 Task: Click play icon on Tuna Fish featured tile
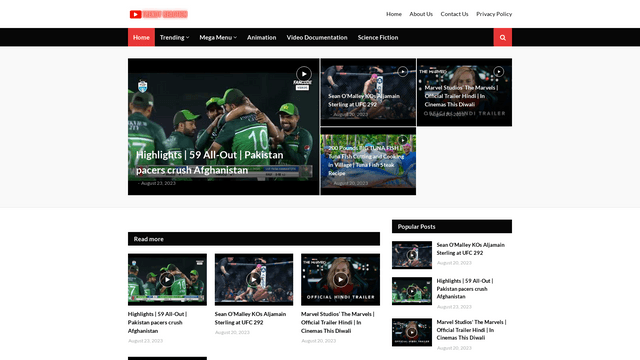(402, 140)
